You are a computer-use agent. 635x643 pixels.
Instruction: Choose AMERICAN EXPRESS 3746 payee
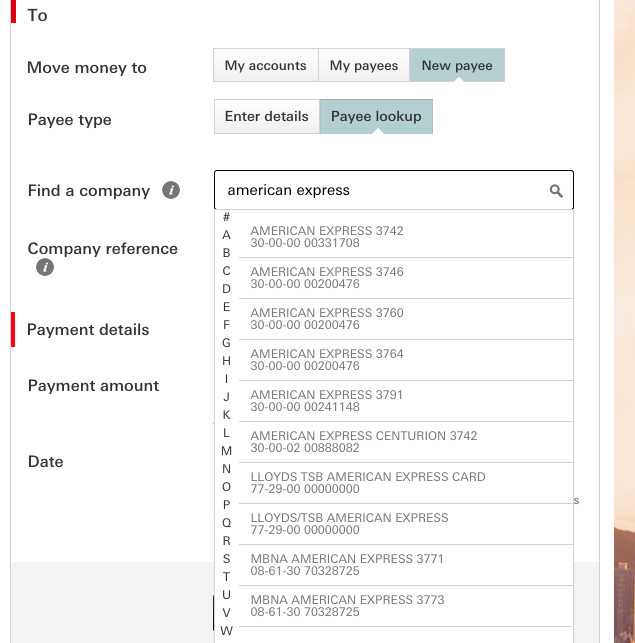pyautogui.click(x=406, y=278)
